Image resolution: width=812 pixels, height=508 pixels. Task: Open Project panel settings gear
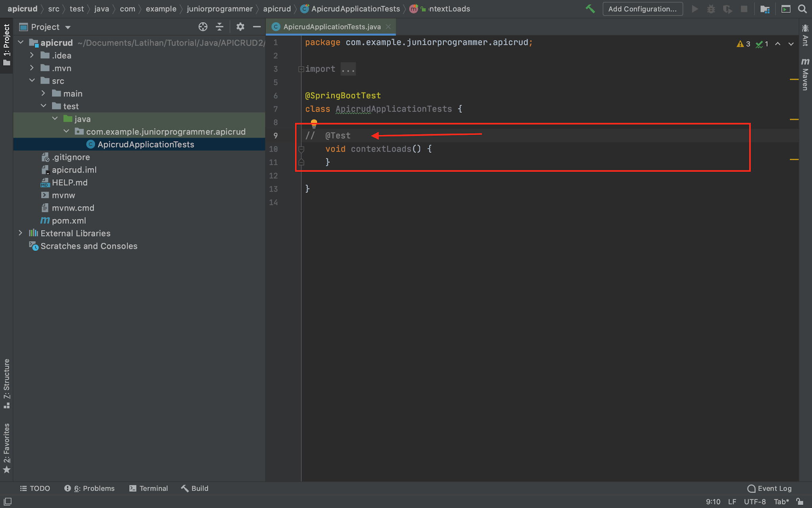[240, 27]
